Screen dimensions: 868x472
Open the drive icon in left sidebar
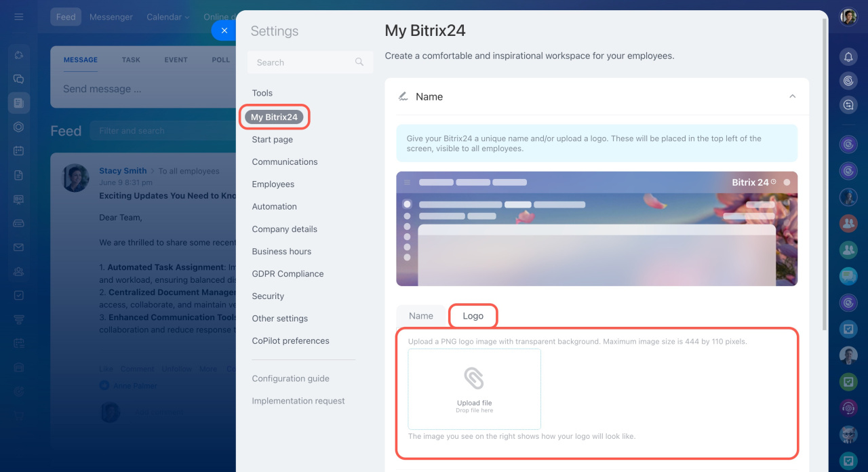point(19,223)
